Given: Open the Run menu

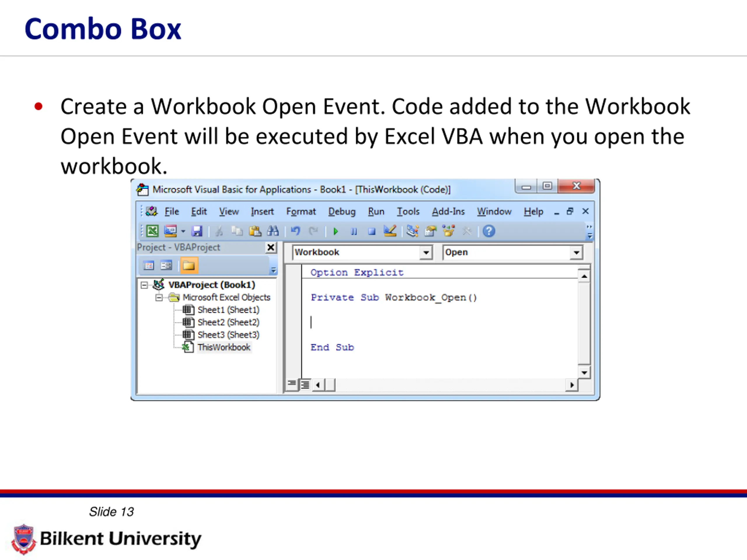Looking at the screenshot, I should click(x=376, y=212).
